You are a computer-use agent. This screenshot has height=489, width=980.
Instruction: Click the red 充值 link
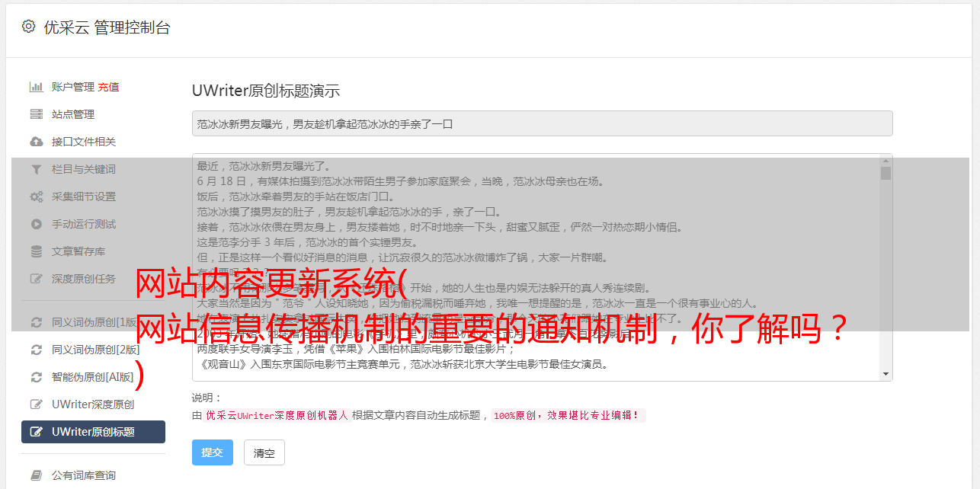[108, 87]
